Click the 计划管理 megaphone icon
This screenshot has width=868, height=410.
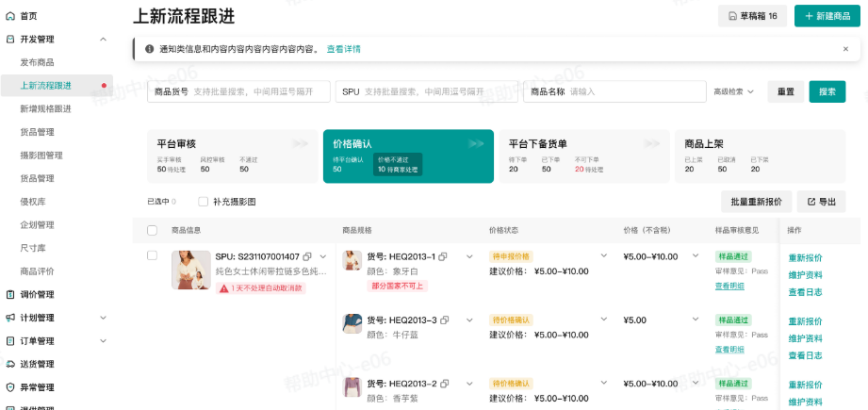click(x=10, y=319)
